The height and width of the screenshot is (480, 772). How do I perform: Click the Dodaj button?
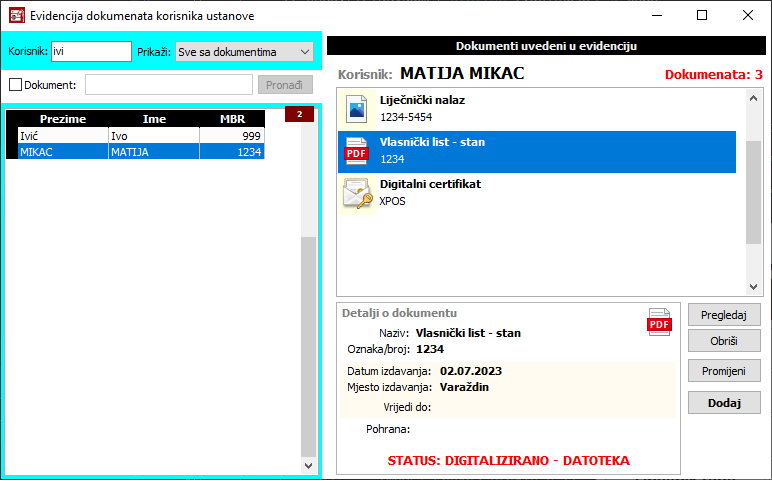[x=724, y=403]
